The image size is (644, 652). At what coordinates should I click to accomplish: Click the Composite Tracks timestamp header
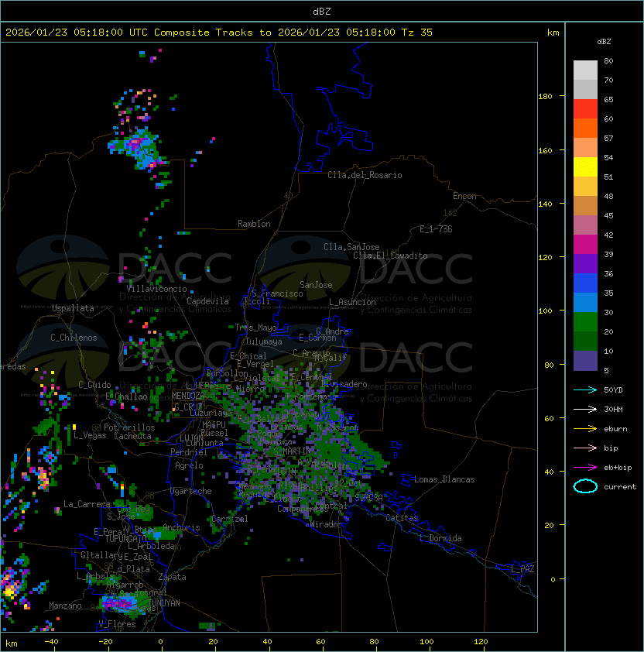219,33
